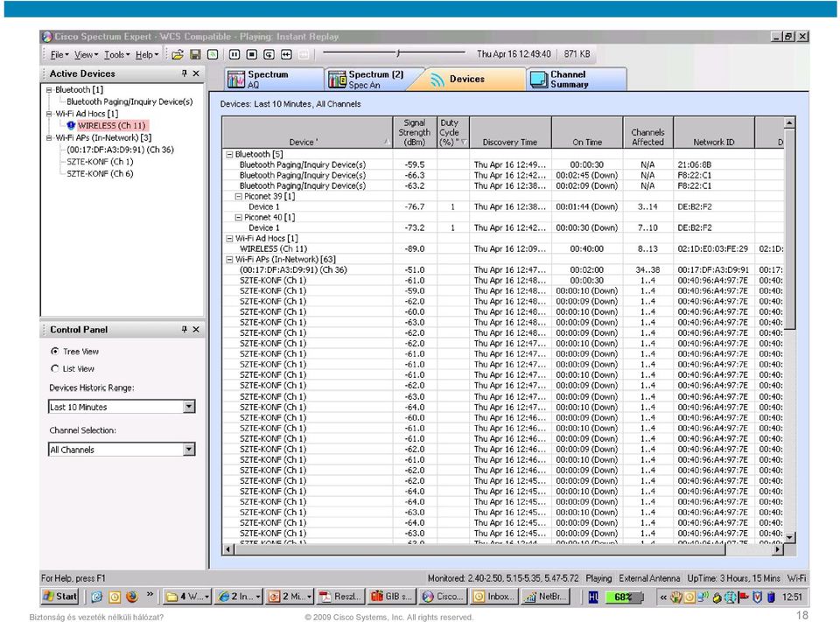Select the List View radio button

click(x=54, y=368)
